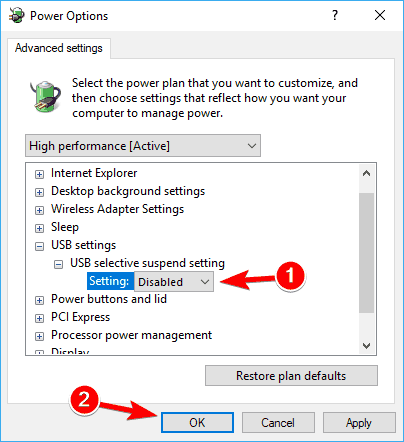Expand Power buttons and lid node

(39, 300)
